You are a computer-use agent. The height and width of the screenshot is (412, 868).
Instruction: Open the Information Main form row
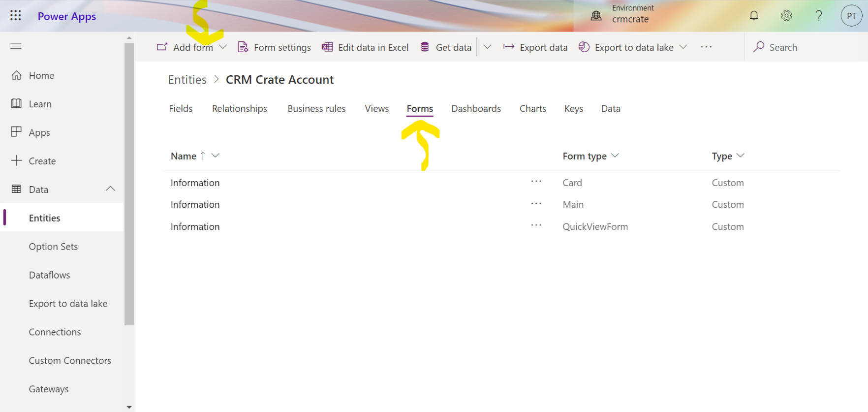tap(501, 204)
